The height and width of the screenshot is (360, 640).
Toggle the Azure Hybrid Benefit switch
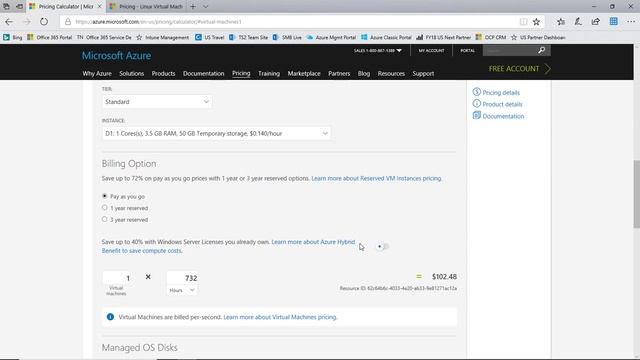coord(382,246)
